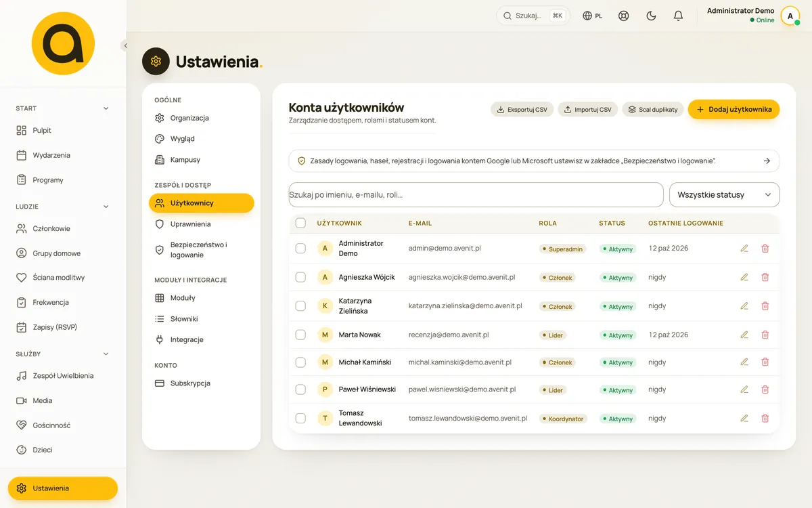The width and height of the screenshot is (812, 508).
Task: Delete Paweł Wiśniewski with trash icon
Action: click(765, 389)
